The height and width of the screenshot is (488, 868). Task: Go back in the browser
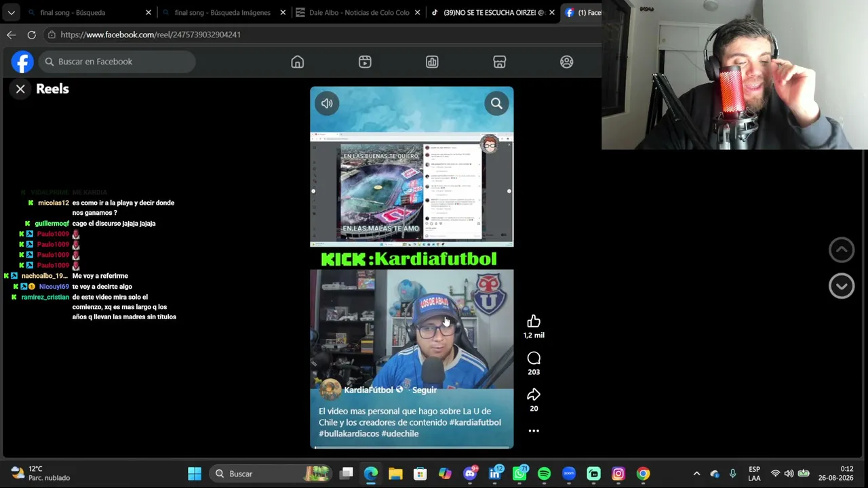(x=12, y=35)
